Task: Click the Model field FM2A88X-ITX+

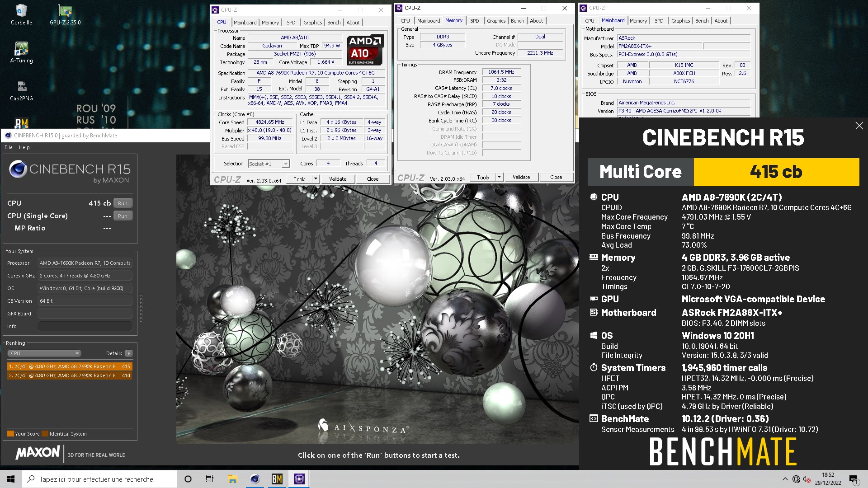Action: [x=659, y=46]
